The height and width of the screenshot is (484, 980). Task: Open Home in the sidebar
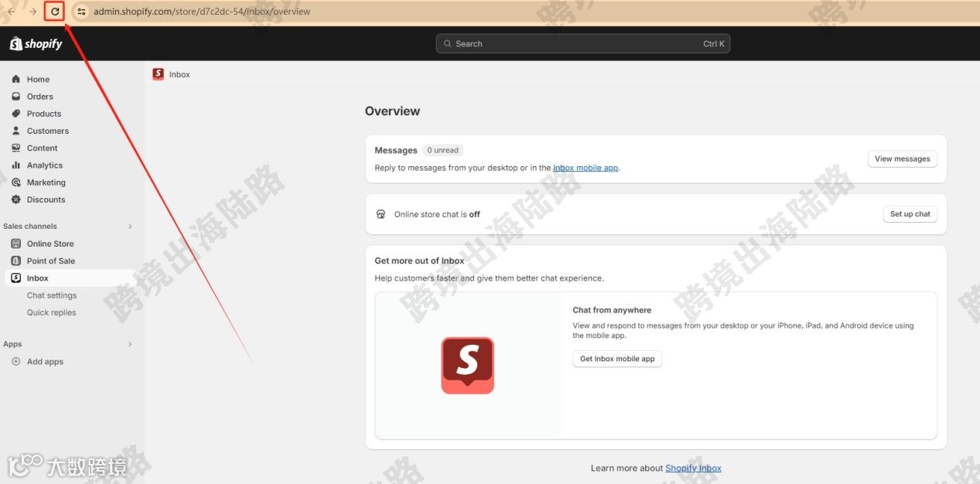pyautogui.click(x=38, y=79)
